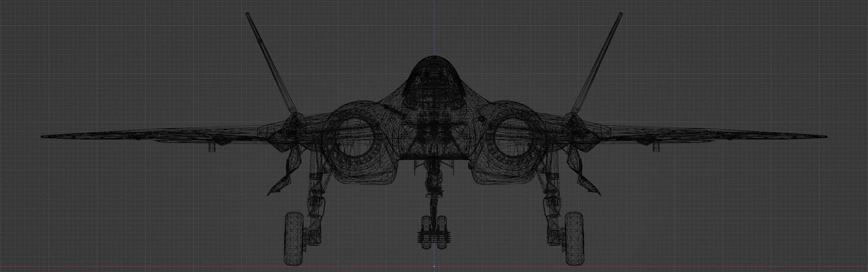Select the right underwing pylon

(656, 147)
